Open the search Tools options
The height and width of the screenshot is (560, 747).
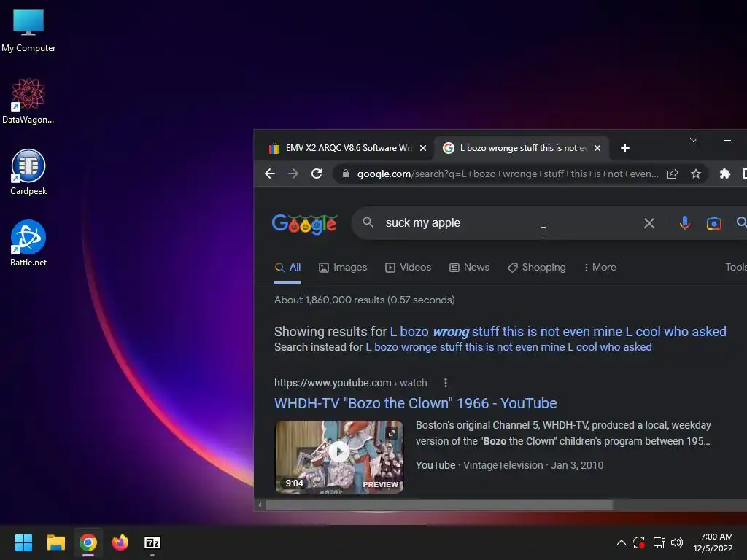pyautogui.click(x=736, y=268)
